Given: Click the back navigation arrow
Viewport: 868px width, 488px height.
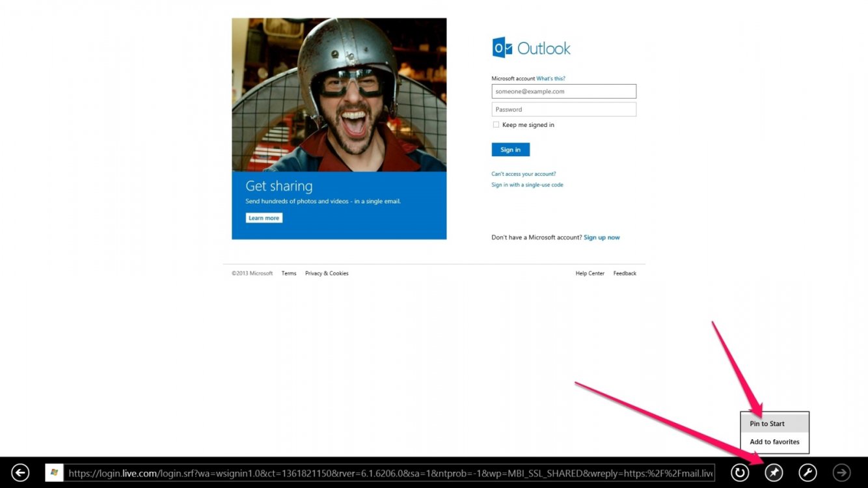Looking at the screenshot, I should point(20,472).
